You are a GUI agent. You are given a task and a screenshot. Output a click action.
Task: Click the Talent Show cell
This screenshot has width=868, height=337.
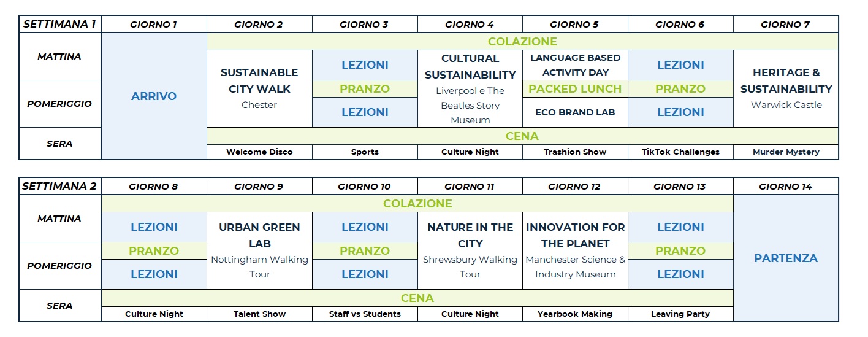coord(259,314)
